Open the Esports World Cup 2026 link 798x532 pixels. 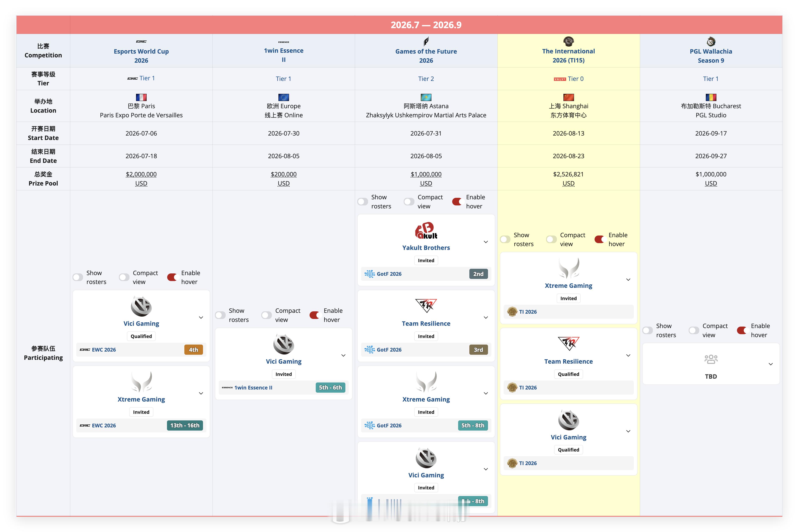coord(141,56)
